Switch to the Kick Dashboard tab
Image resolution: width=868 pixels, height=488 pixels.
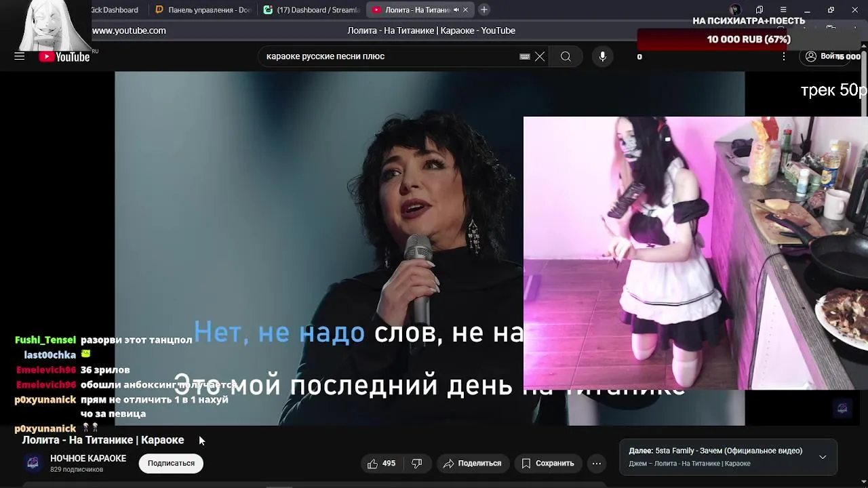114,9
